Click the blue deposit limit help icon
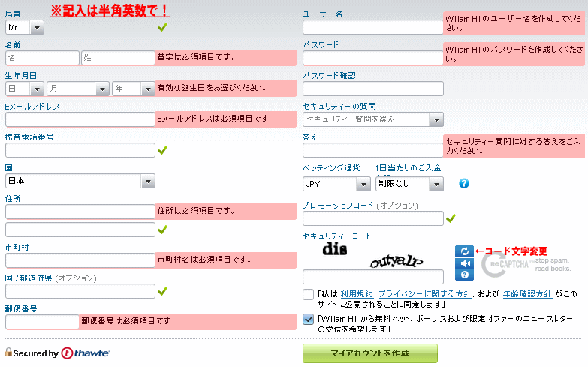The image size is (588, 367). pyautogui.click(x=464, y=183)
